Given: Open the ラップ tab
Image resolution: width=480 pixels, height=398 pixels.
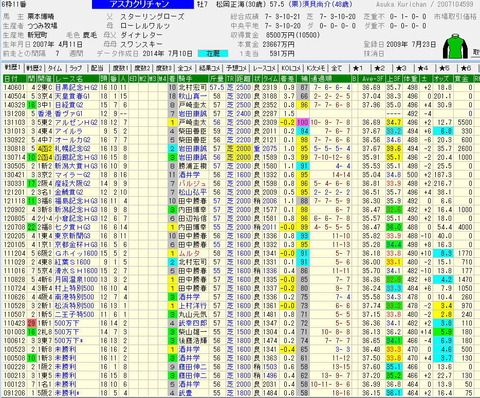Looking at the screenshot, I should (76, 68).
